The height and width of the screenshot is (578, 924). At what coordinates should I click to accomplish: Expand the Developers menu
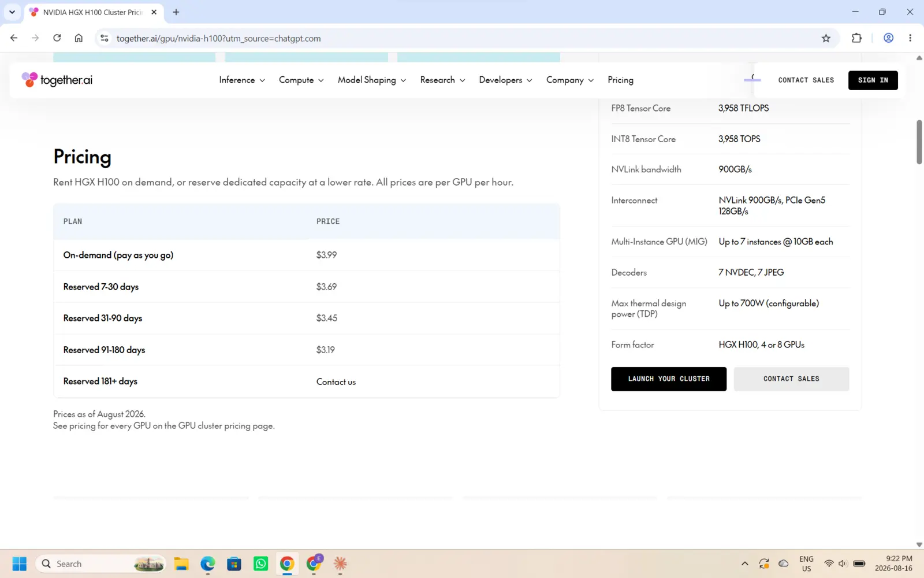tap(505, 80)
